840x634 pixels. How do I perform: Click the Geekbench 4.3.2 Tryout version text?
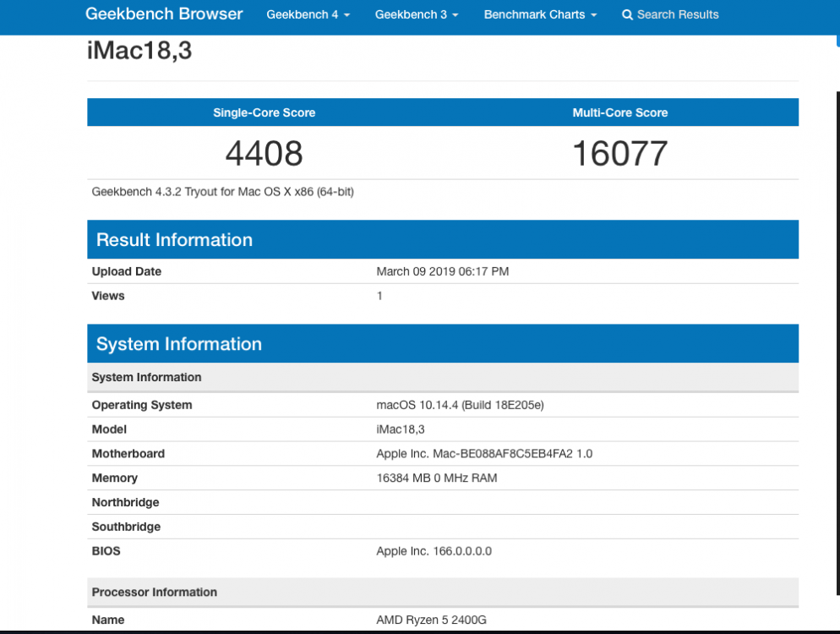click(223, 192)
